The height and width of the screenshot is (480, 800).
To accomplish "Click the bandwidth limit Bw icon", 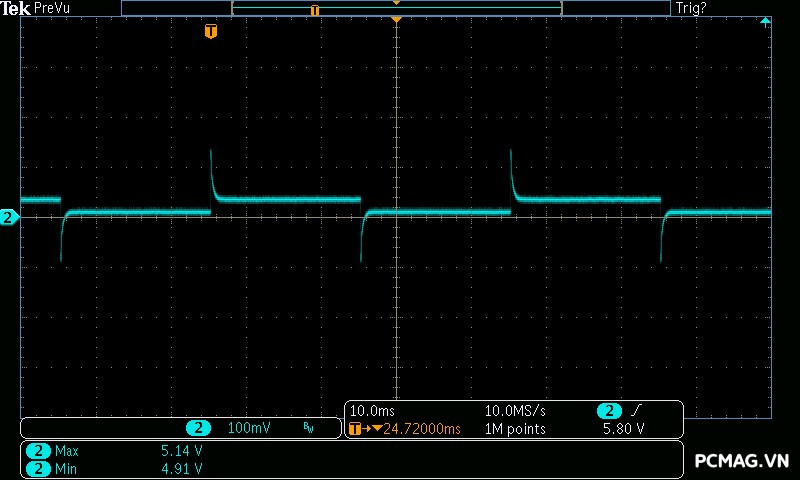I will [308, 428].
